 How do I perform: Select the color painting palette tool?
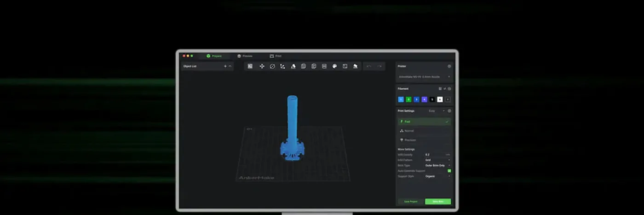[334, 66]
